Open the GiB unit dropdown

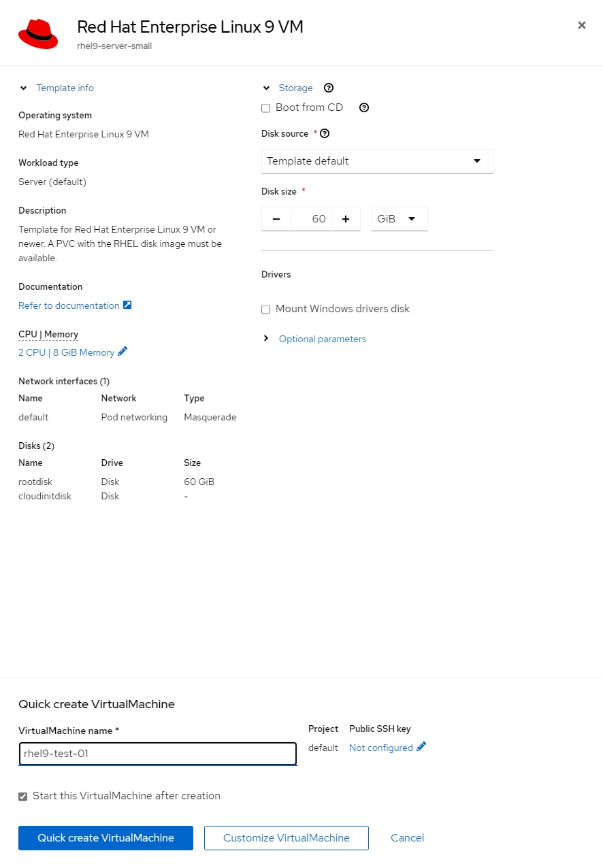(399, 218)
